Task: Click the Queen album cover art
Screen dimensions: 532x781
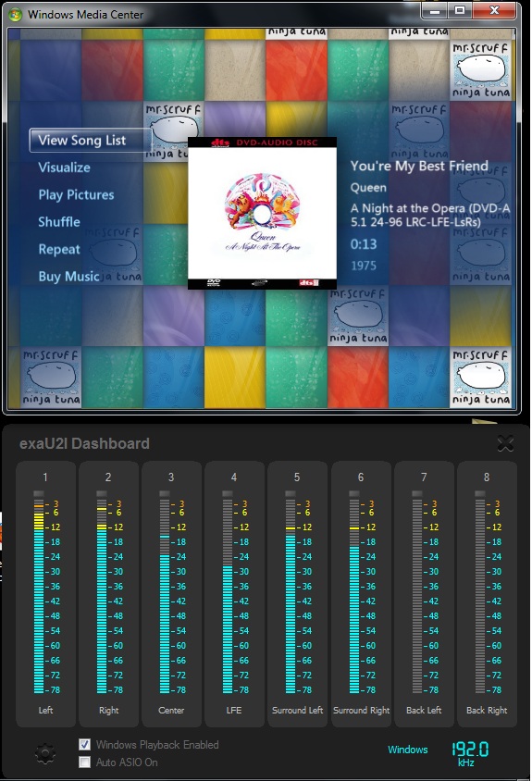Action: pyautogui.click(x=262, y=213)
